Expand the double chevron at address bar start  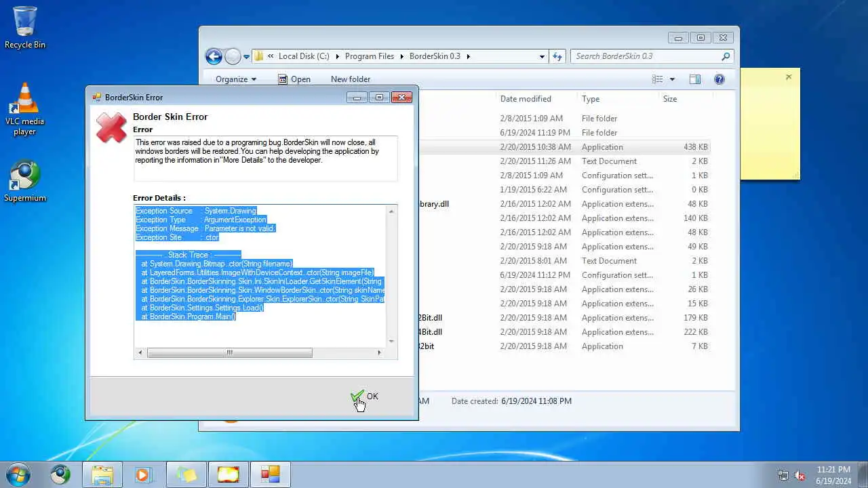pos(271,56)
